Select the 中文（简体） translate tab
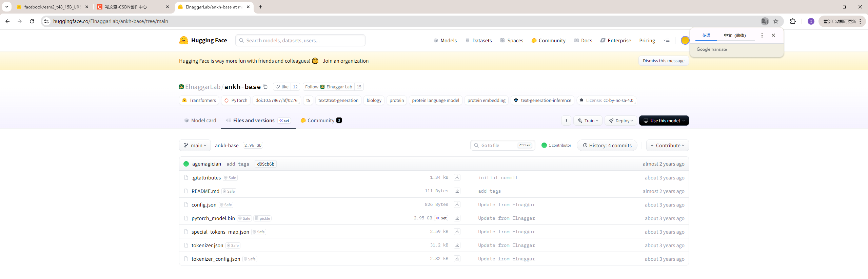This screenshot has width=868, height=279. pyautogui.click(x=735, y=35)
